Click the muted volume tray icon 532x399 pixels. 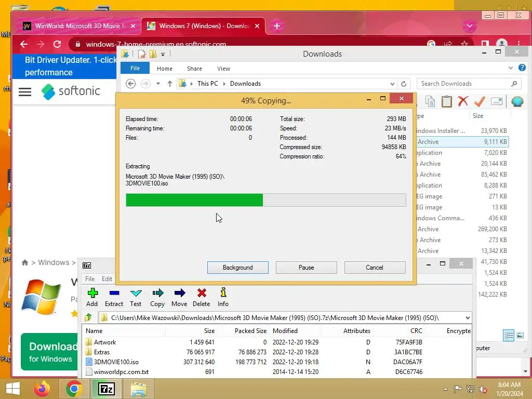(x=483, y=389)
